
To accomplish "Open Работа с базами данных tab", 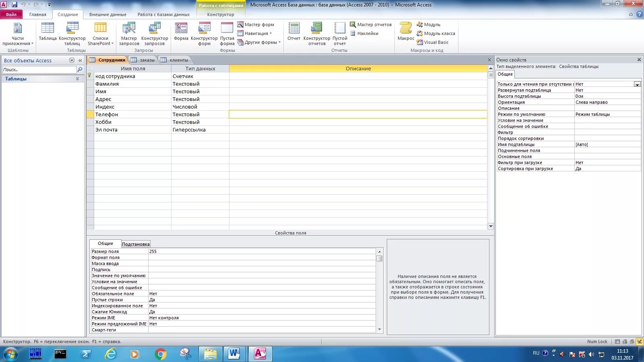I will pos(163,14).
